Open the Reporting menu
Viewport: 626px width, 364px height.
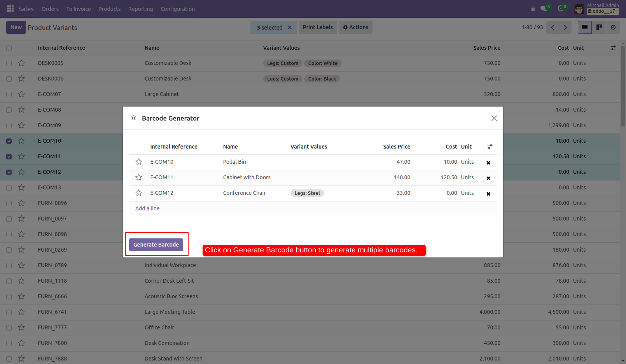[x=140, y=9]
